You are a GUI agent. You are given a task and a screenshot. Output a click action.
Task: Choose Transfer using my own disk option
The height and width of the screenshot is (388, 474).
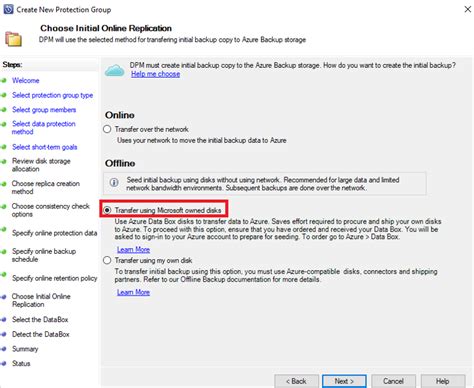pos(107,260)
